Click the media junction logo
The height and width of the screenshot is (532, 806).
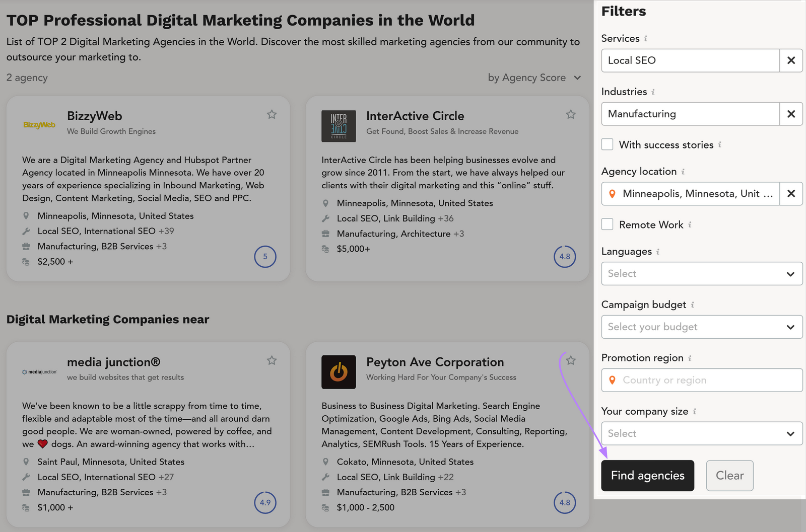[x=39, y=371]
